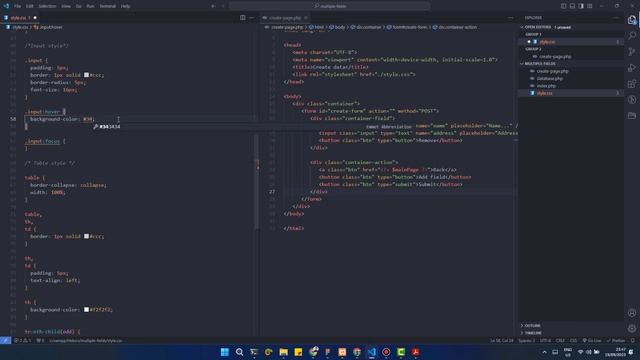Open the Run and Debug view
The height and width of the screenshot is (360, 640).
[632, 68]
